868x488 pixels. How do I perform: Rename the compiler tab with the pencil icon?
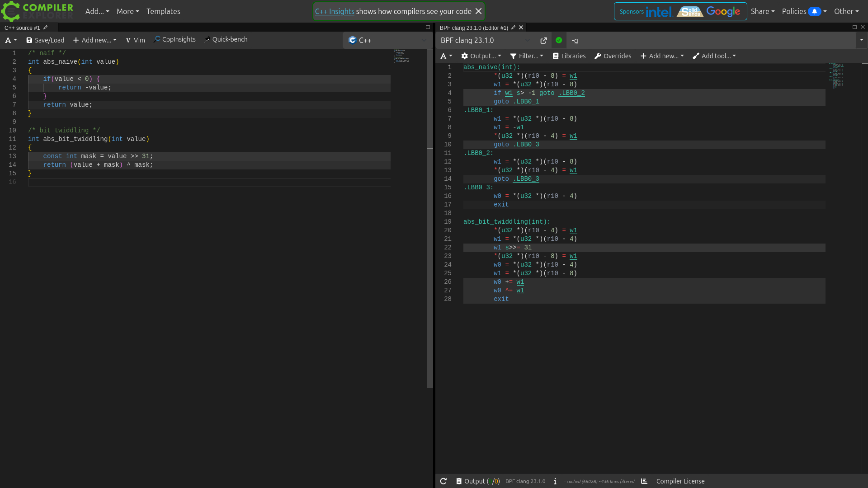click(x=513, y=28)
